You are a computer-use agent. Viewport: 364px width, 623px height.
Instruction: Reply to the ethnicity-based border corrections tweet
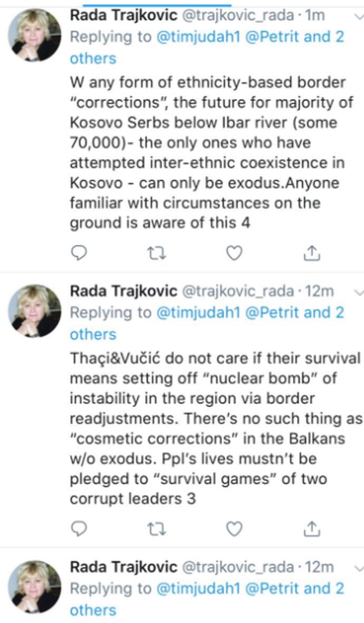[78, 253]
